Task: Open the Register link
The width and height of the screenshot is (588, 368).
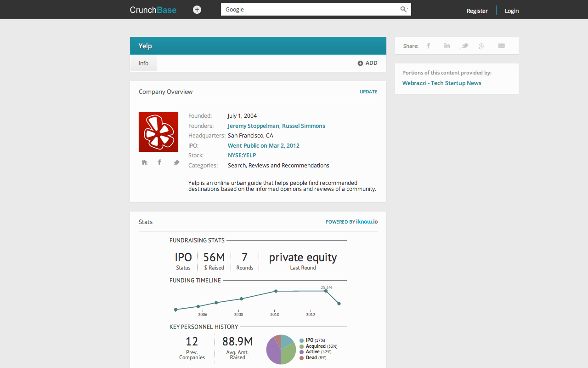Action: 477,11
